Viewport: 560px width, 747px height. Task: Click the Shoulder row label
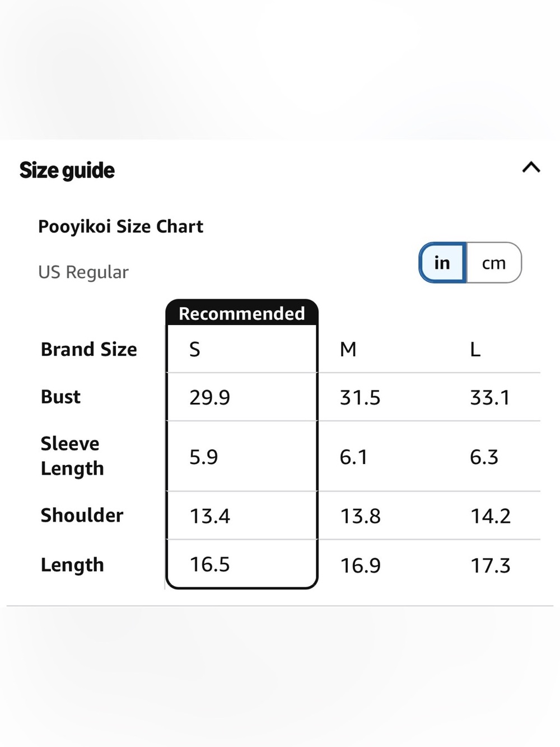click(82, 516)
